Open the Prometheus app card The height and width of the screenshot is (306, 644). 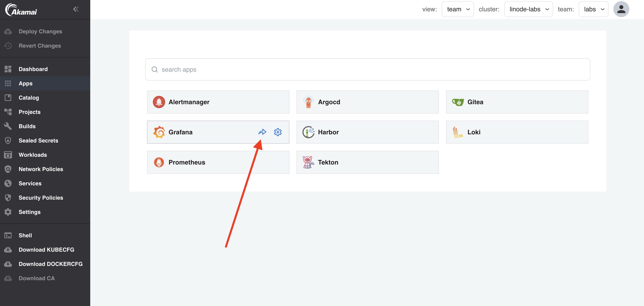pos(218,162)
